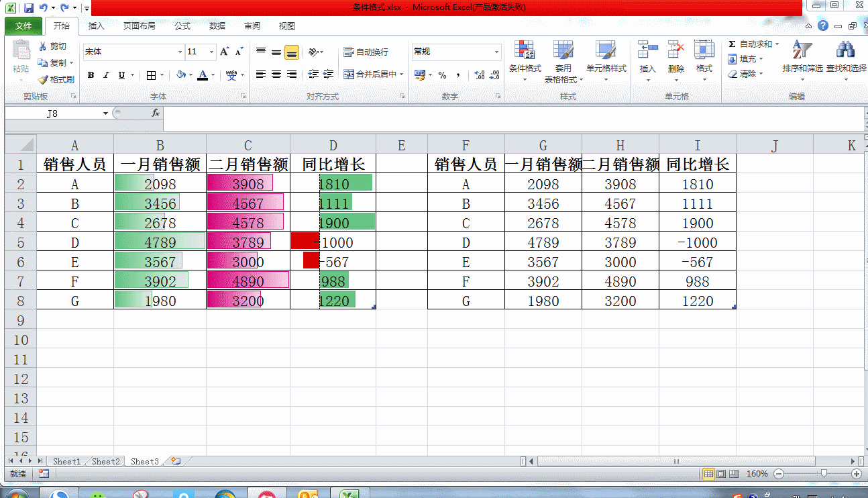Cut selection with the 剪切 scissors

pyautogui.click(x=53, y=46)
